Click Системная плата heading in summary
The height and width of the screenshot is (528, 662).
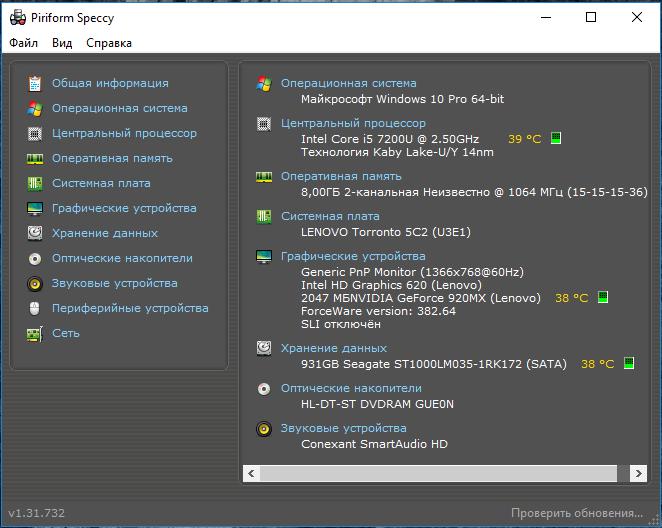click(x=330, y=216)
